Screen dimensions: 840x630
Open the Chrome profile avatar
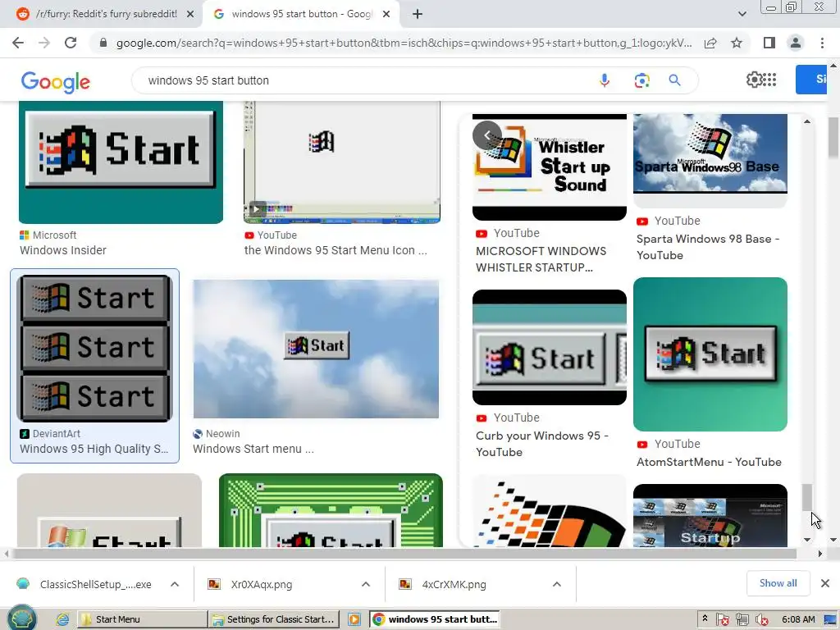[x=796, y=43]
